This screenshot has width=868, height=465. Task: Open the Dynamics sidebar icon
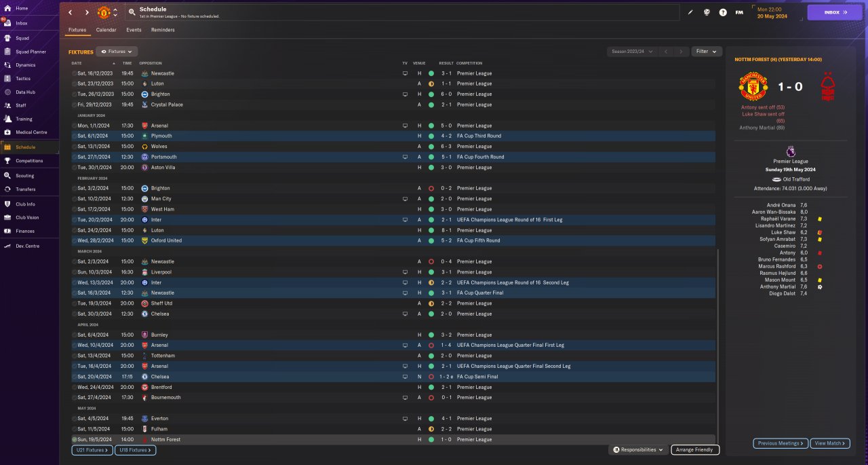[7, 65]
